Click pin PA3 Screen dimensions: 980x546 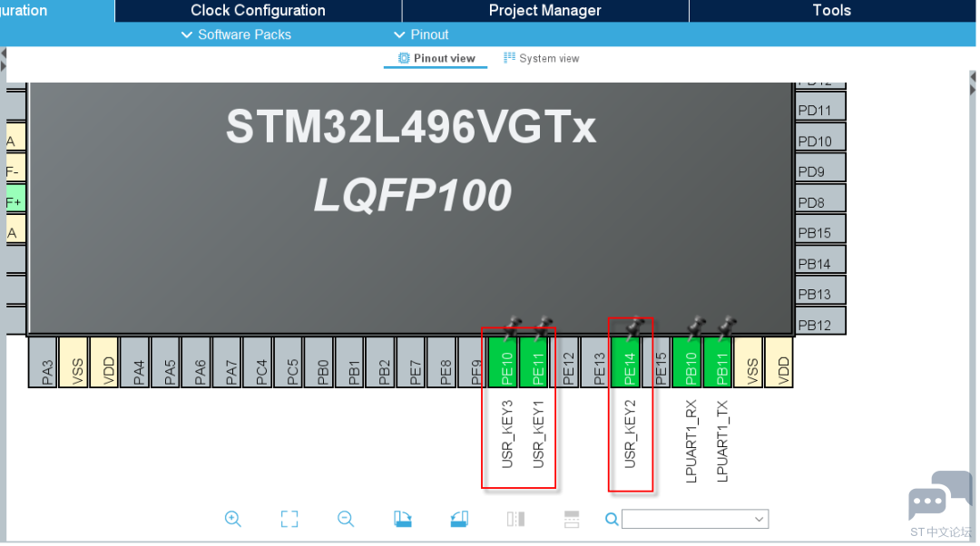click(x=44, y=362)
